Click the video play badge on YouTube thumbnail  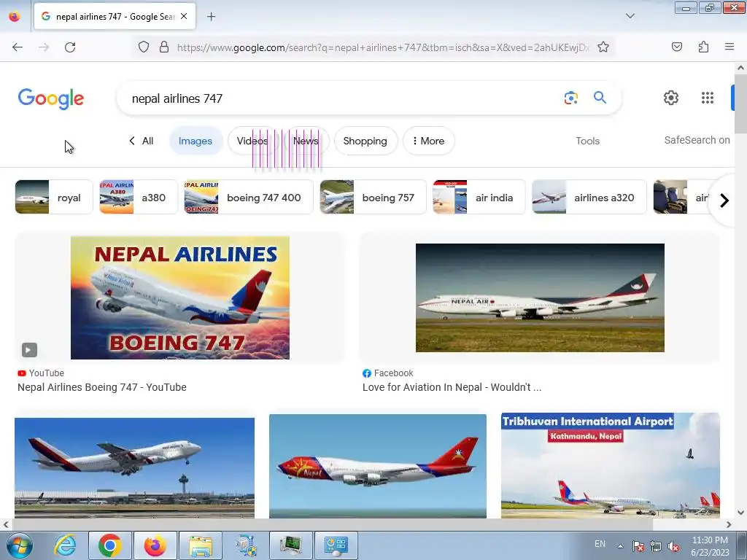click(29, 350)
